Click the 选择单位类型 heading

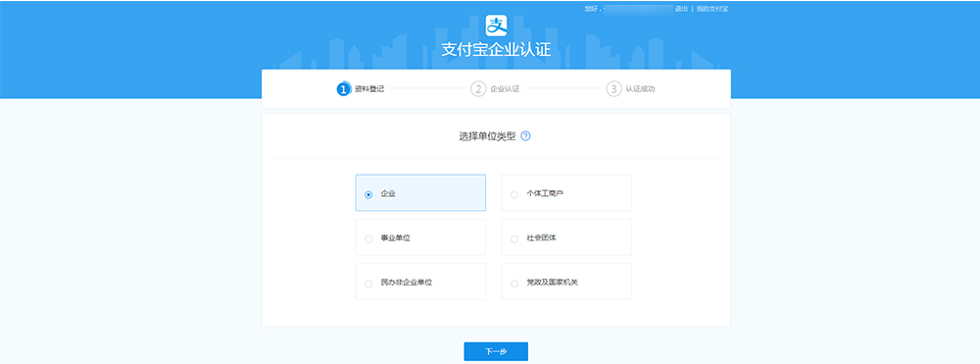coord(487,135)
